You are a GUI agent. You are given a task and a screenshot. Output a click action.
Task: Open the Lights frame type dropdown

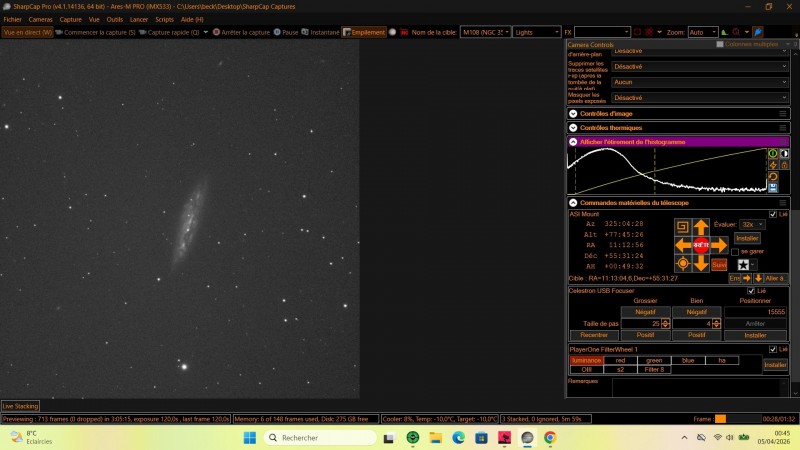tap(537, 32)
